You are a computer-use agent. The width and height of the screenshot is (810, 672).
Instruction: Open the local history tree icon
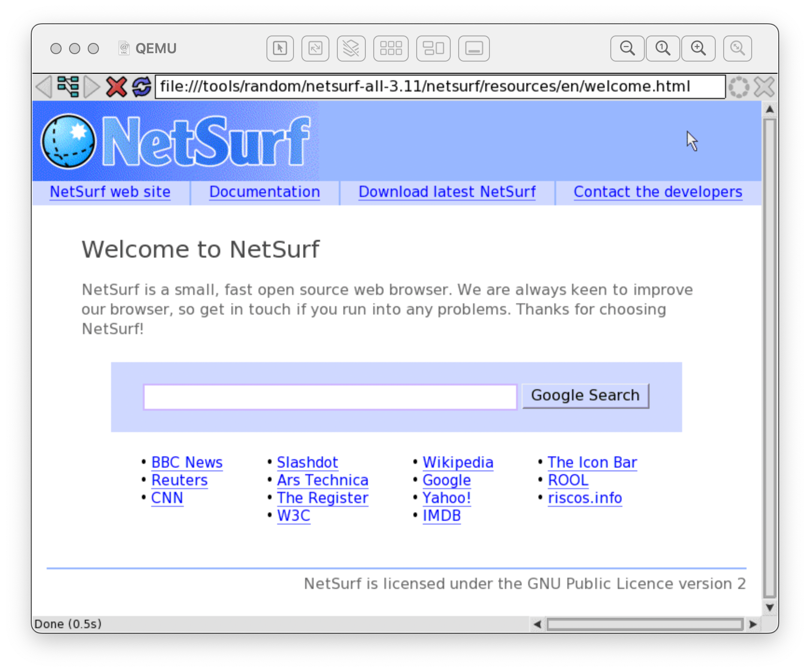(x=68, y=87)
